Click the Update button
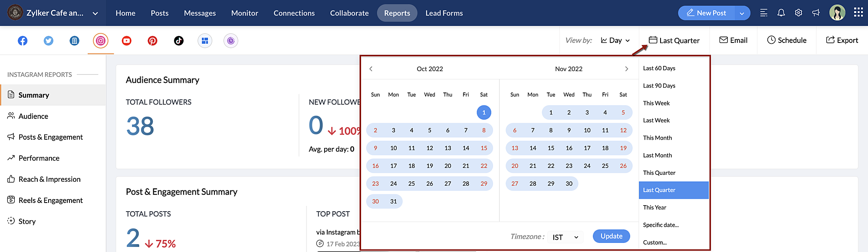Viewport: 868px width, 252px height. [x=612, y=236]
